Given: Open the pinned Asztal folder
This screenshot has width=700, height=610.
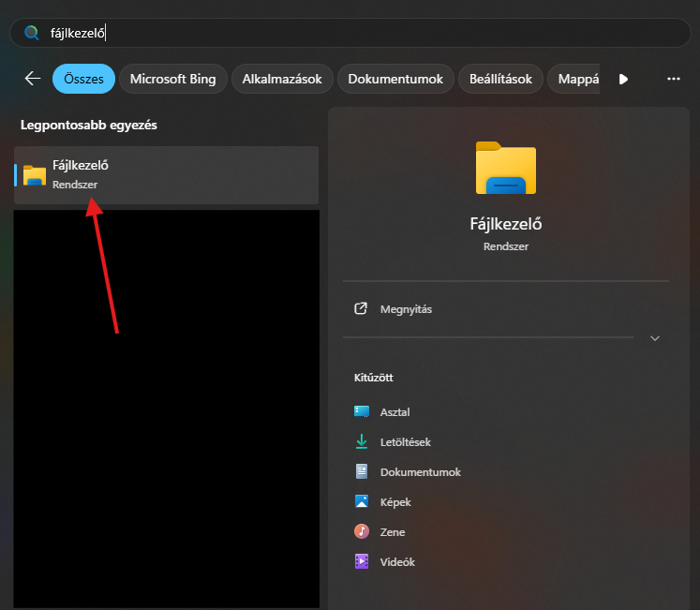Looking at the screenshot, I should (395, 412).
